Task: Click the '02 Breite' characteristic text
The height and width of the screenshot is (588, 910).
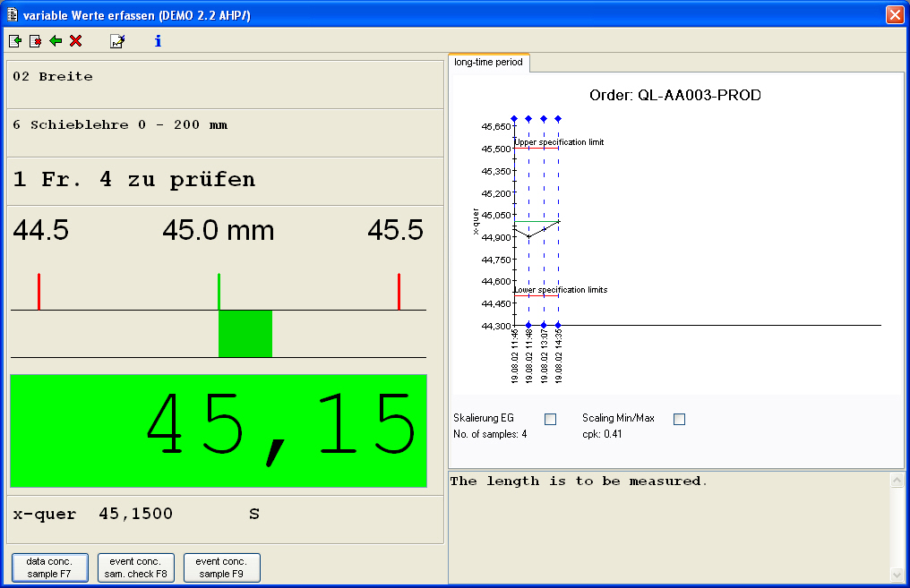Action: coord(53,77)
